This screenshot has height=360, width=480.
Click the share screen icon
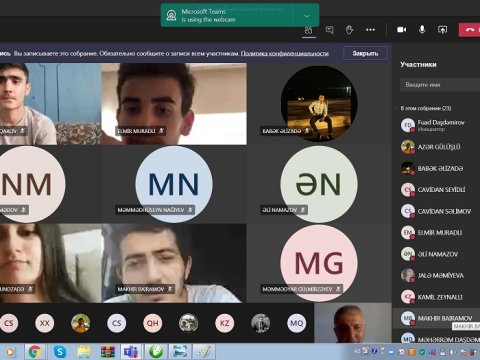click(x=442, y=30)
